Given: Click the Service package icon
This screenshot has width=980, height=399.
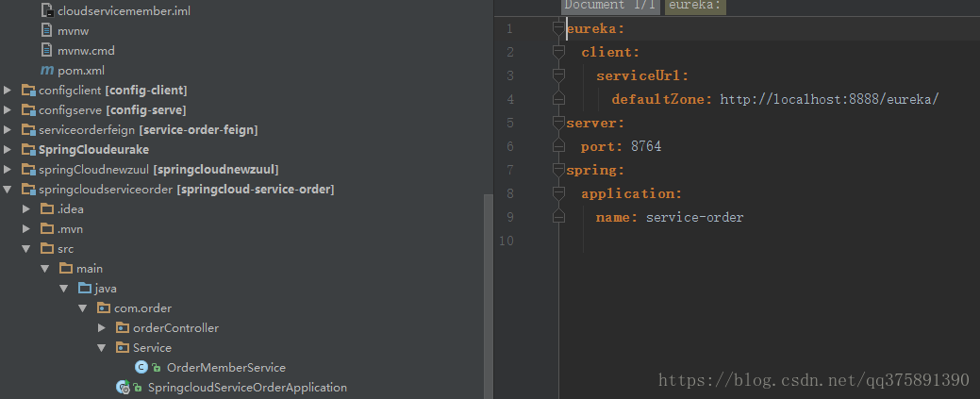Looking at the screenshot, I should coord(122,348).
